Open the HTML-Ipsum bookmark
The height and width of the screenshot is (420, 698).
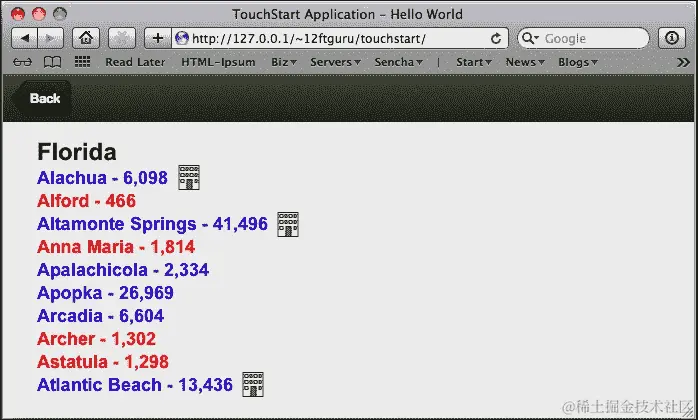click(218, 62)
